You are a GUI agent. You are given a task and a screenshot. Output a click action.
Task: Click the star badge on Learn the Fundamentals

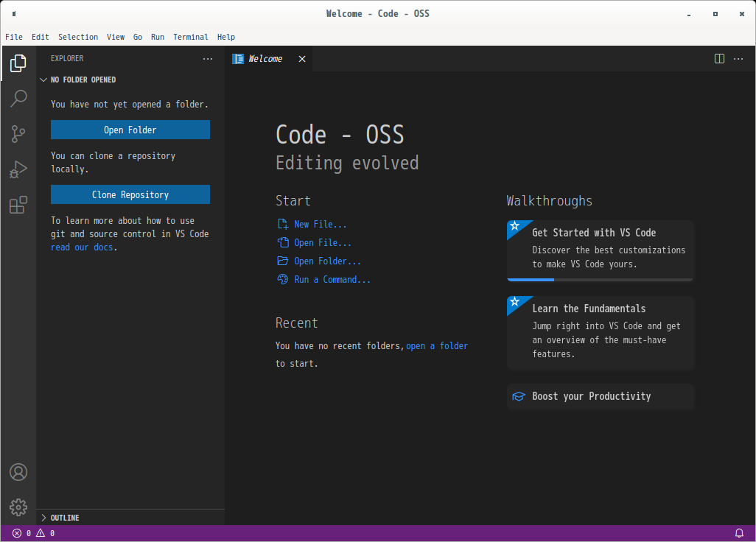[x=515, y=302]
